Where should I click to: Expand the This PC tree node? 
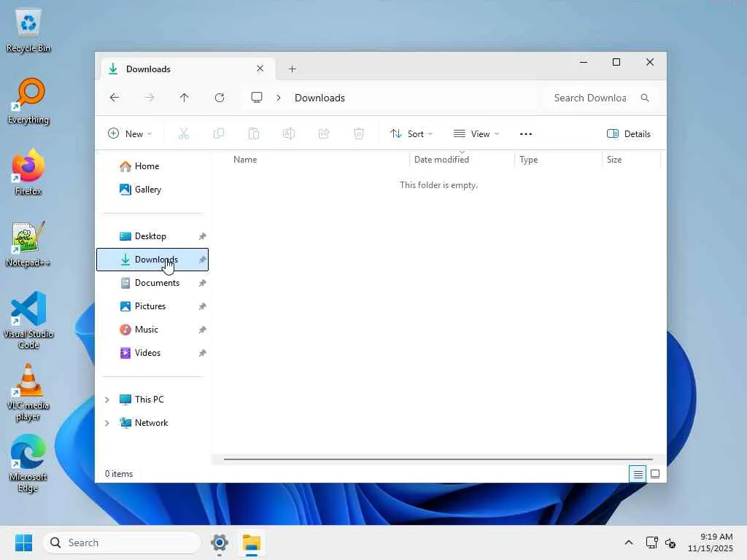point(107,400)
